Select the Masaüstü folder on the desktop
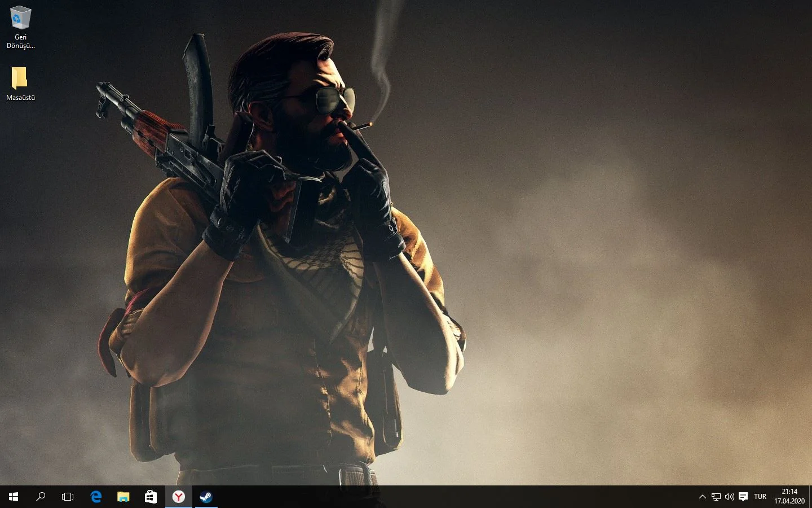Viewport: 812px width, 508px height. click(20, 84)
